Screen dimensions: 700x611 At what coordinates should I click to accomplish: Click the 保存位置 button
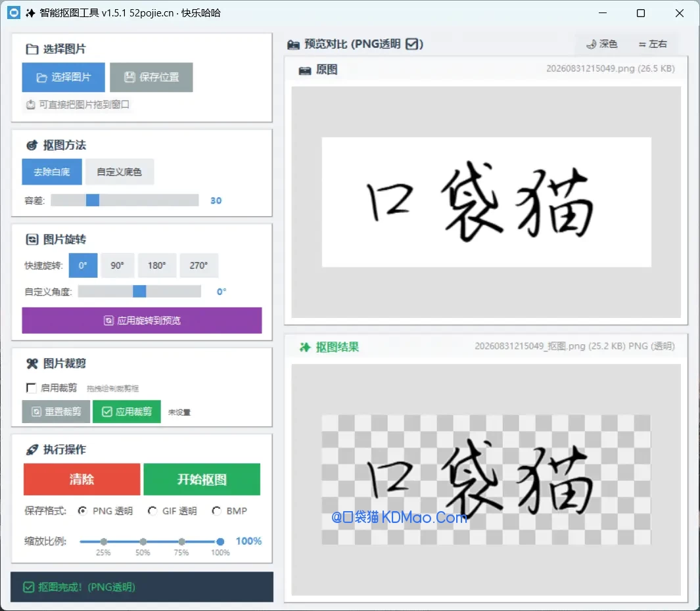click(151, 78)
